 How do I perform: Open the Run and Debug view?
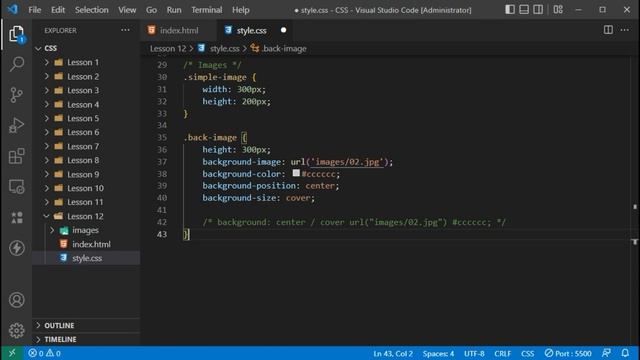[x=17, y=125]
